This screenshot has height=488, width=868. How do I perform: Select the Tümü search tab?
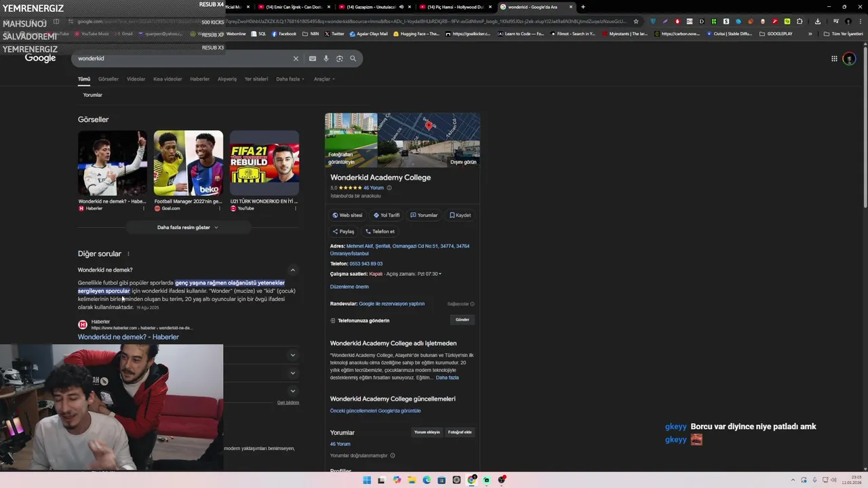point(84,79)
